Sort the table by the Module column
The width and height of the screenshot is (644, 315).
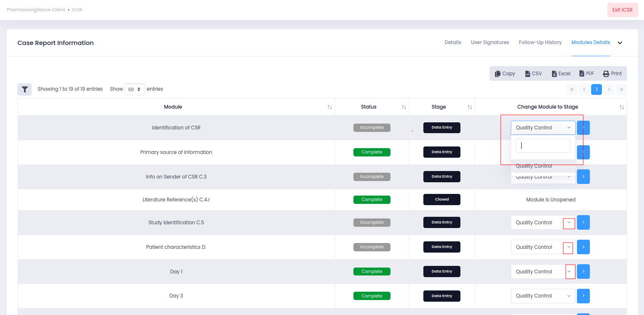pos(176,107)
